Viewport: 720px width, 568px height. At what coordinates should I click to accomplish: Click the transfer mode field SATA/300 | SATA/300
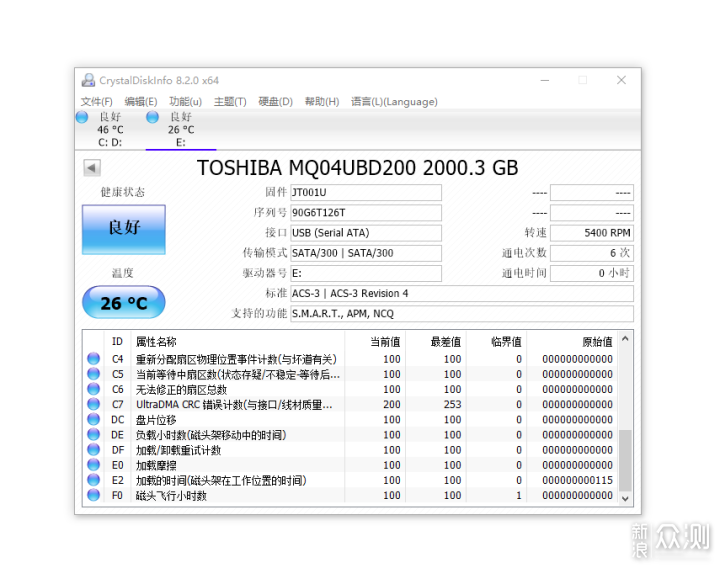pos(366,253)
